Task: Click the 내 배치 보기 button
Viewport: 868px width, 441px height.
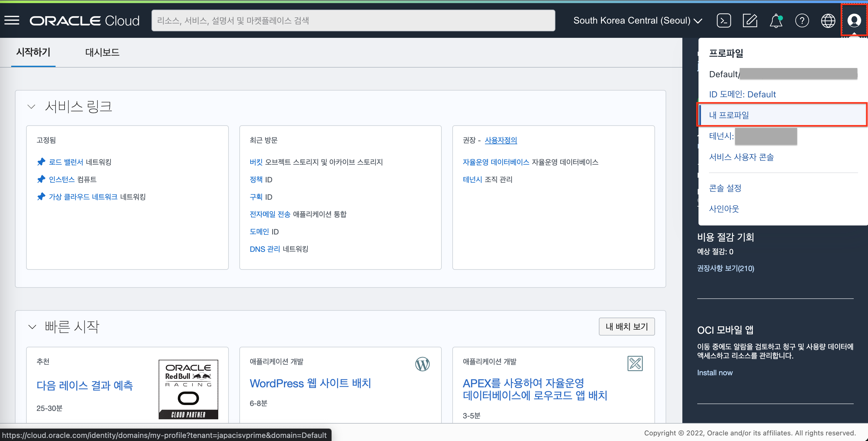Action: pyautogui.click(x=627, y=327)
